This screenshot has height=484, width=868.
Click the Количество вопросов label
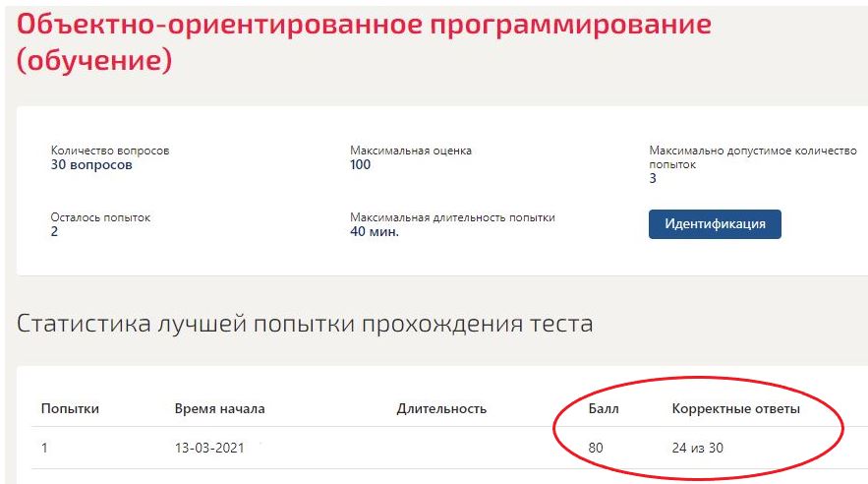[110, 151]
